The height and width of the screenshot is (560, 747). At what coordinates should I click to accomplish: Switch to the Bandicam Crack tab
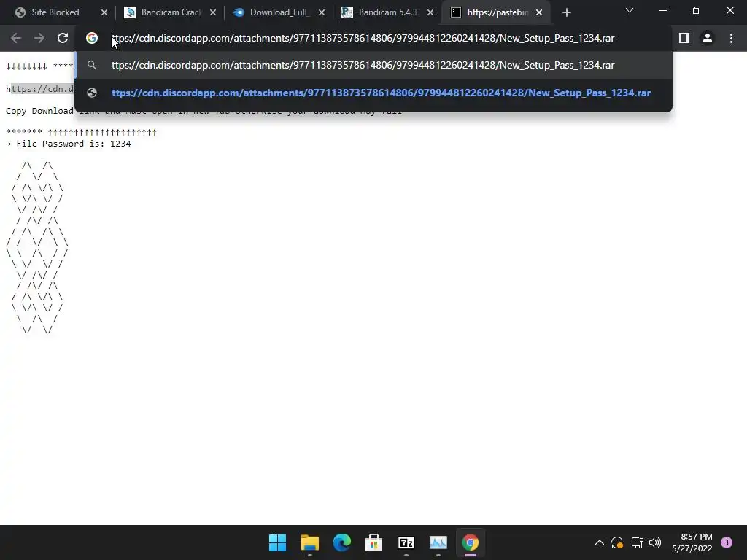tap(169, 12)
